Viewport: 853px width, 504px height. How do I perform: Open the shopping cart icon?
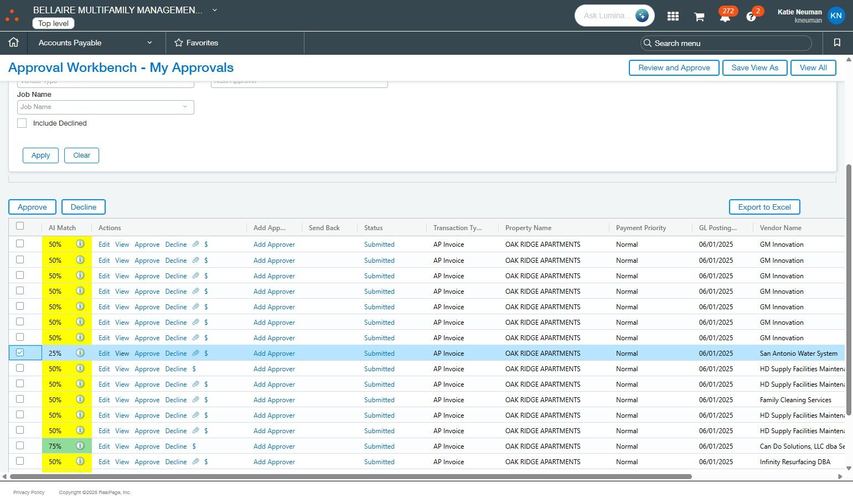[699, 17]
